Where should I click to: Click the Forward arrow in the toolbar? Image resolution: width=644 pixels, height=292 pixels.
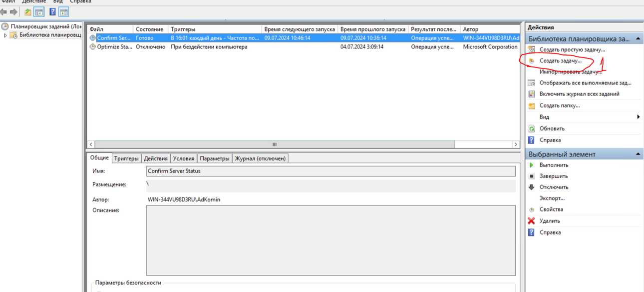click(x=13, y=12)
